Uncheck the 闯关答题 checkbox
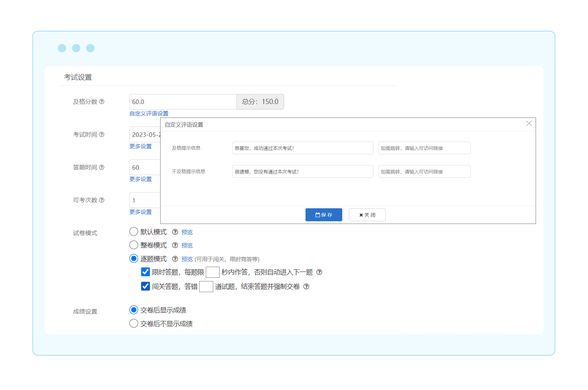This screenshot has height=390, width=588. pos(146,286)
